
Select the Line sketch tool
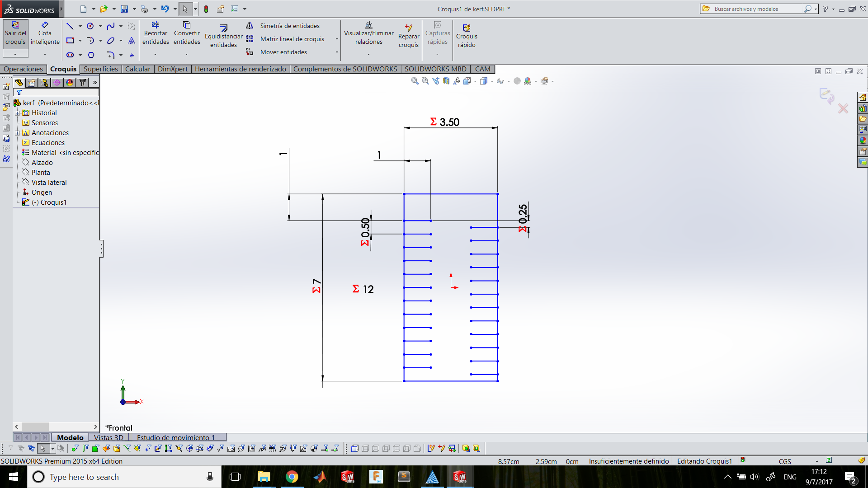pyautogui.click(x=70, y=26)
